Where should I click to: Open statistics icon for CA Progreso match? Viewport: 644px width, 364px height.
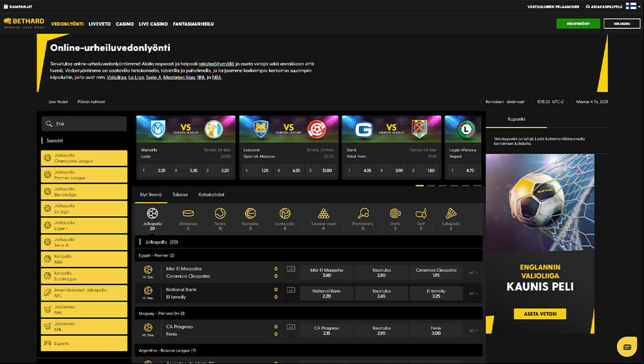291,327
